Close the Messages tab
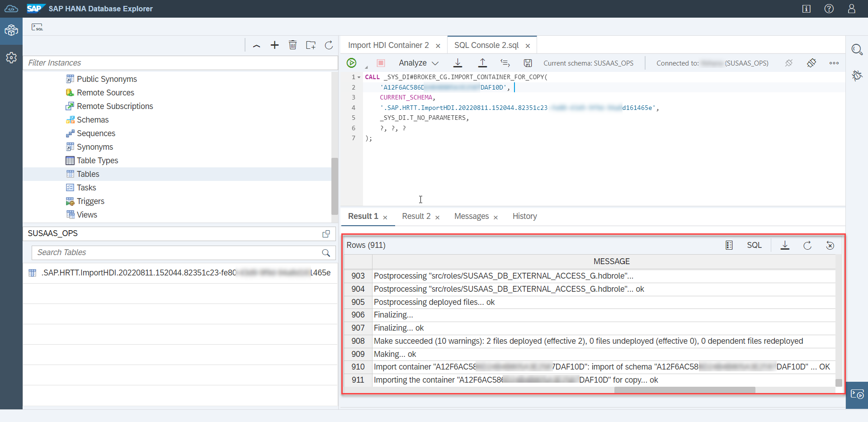The width and height of the screenshot is (868, 422). click(495, 218)
